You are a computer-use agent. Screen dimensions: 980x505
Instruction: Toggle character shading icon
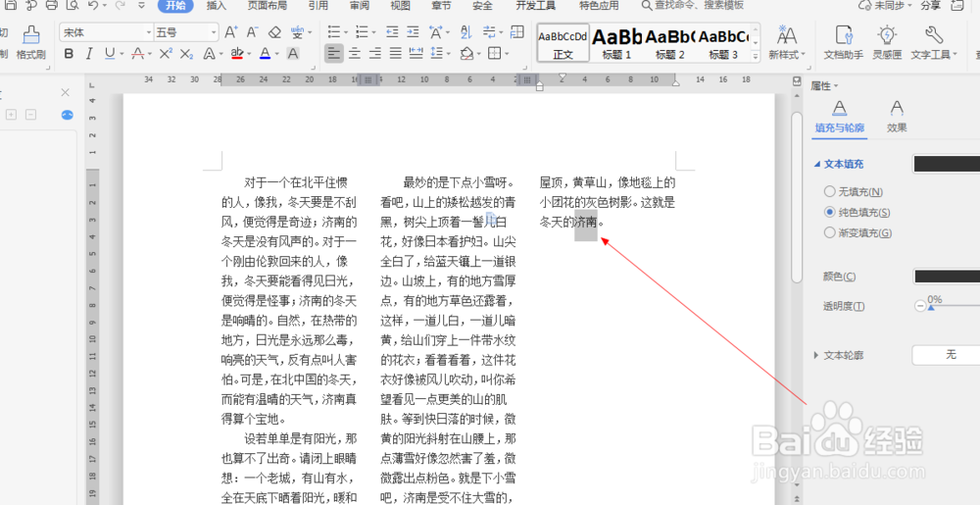[x=292, y=54]
